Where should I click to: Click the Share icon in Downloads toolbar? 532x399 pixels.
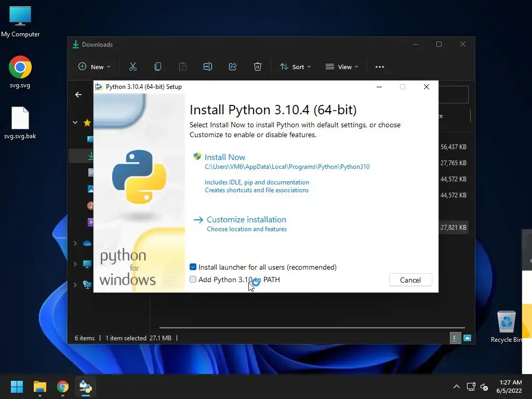(x=233, y=67)
